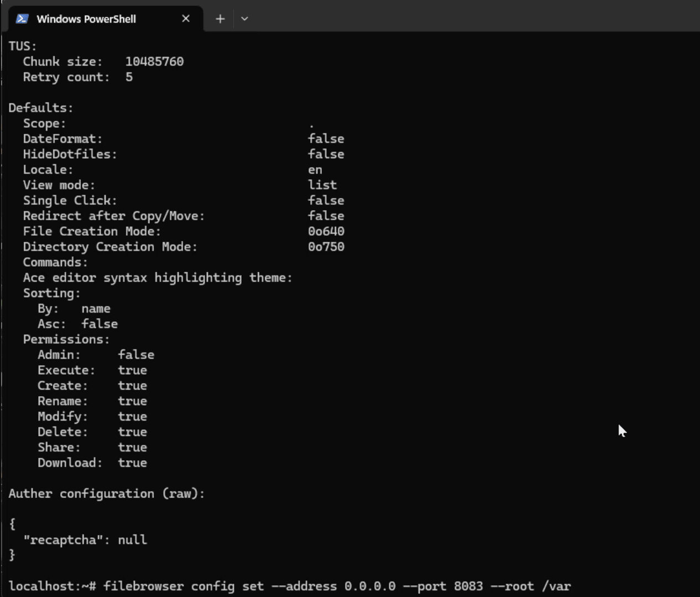This screenshot has height=597, width=700.
Task: Click the 'HideDotfiles:' label
Action: [70, 154]
